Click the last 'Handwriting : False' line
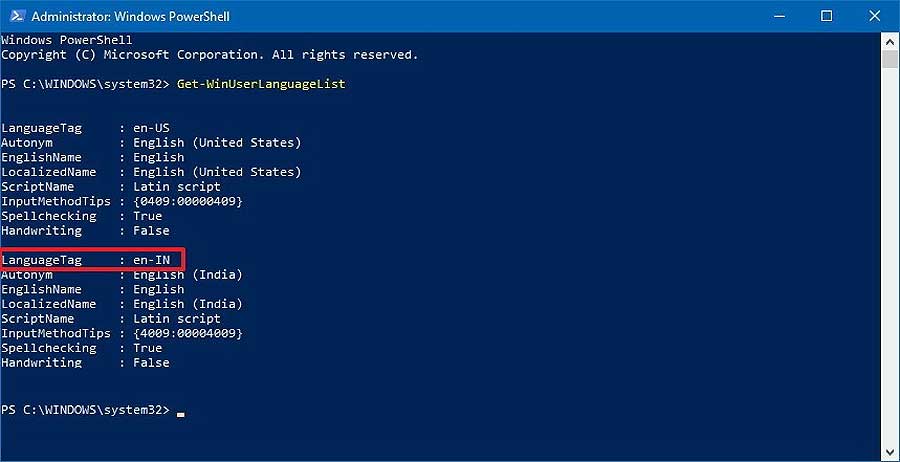This screenshot has height=462, width=900. tap(85, 363)
